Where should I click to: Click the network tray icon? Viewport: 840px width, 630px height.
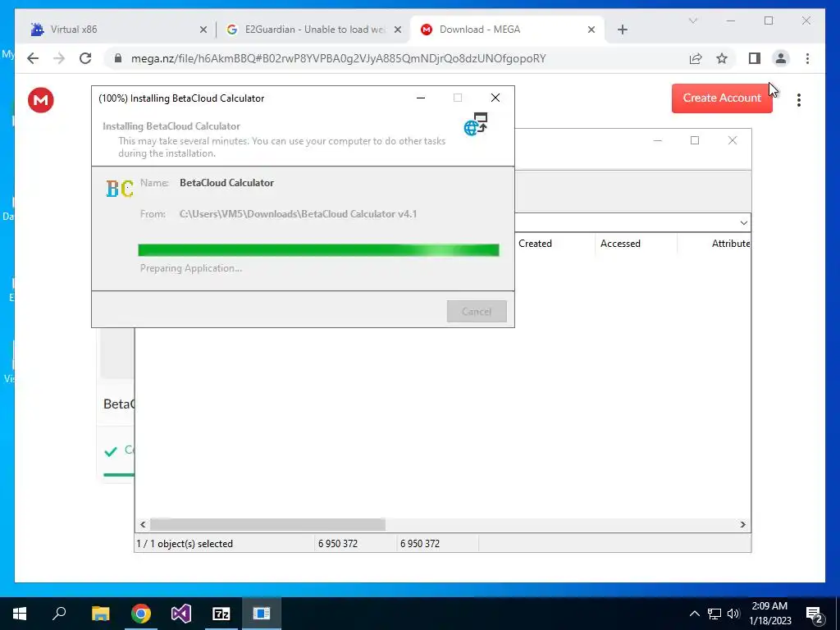coord(714,614)
